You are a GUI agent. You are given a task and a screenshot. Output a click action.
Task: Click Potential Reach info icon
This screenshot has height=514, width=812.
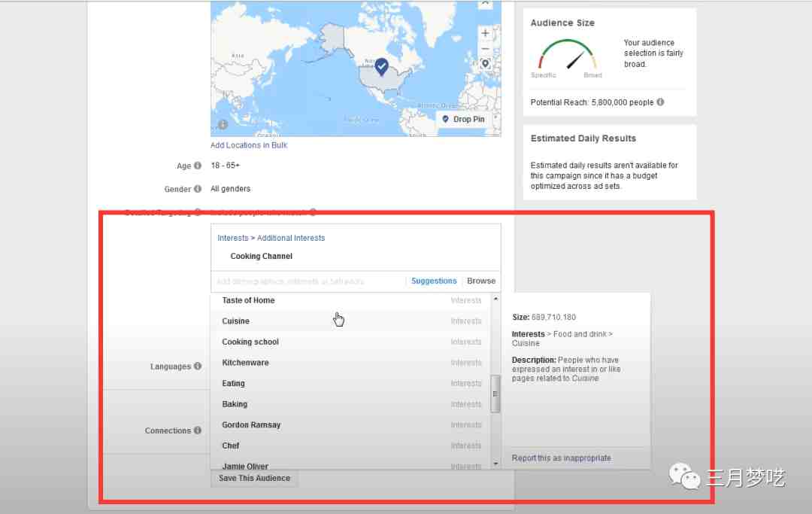[660, 102]
